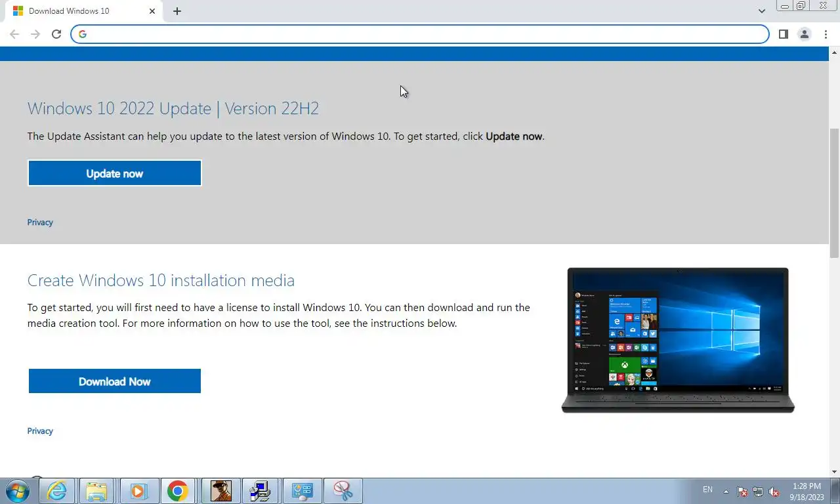The height and width of the screenshot is (504, 840).
Task: Click the browser Forward arrow
Action: tap(35, 34)
